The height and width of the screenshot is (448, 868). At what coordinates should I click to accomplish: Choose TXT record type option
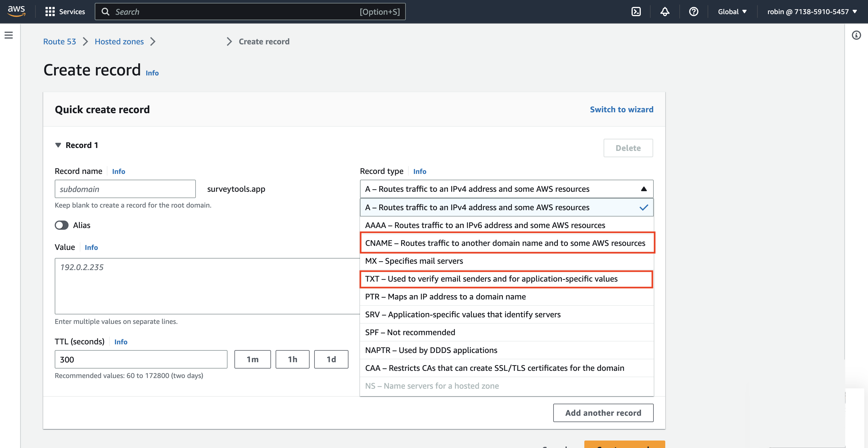pos(491,279)
